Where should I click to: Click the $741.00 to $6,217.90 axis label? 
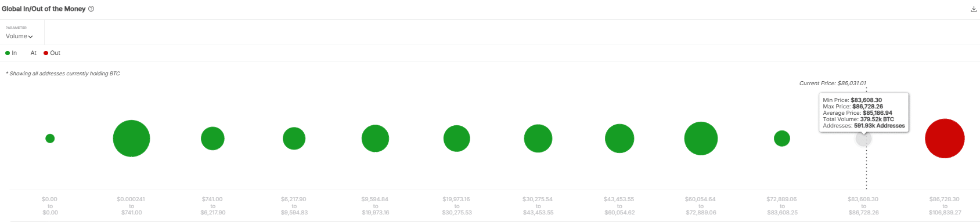pyautogui.click(x=212, y=206)
